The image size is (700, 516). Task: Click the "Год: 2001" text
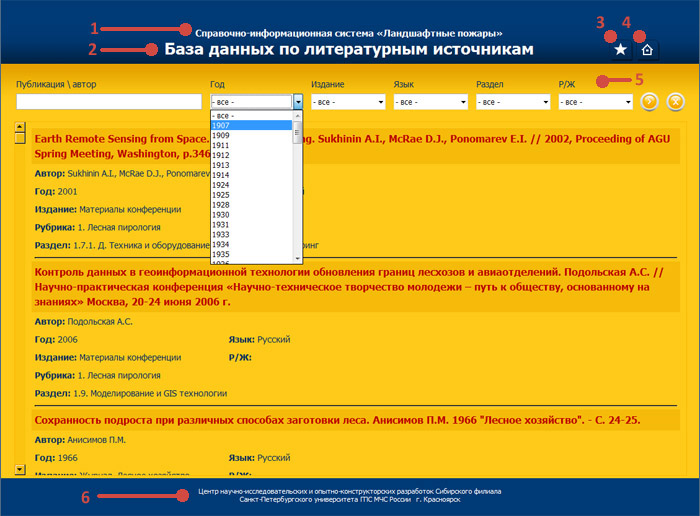56,191
